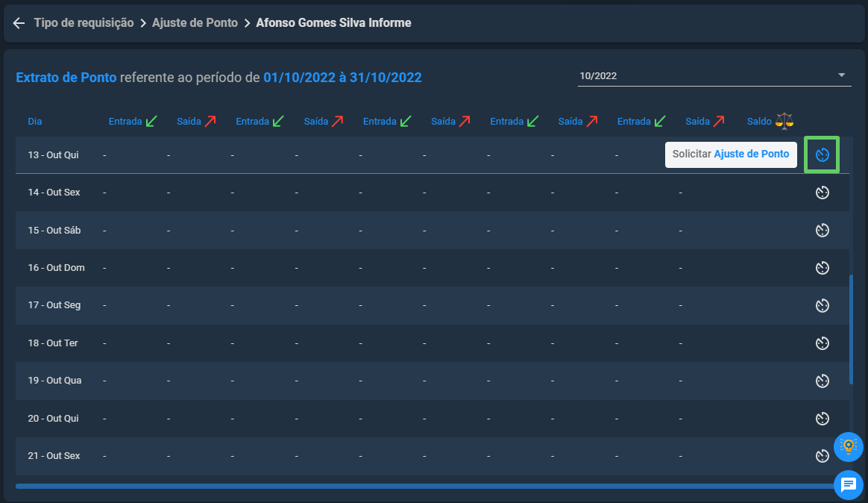The image size is (868, 503).
Task: Request point adjustment for 21 - Out Sex
Action: point(822,456)
